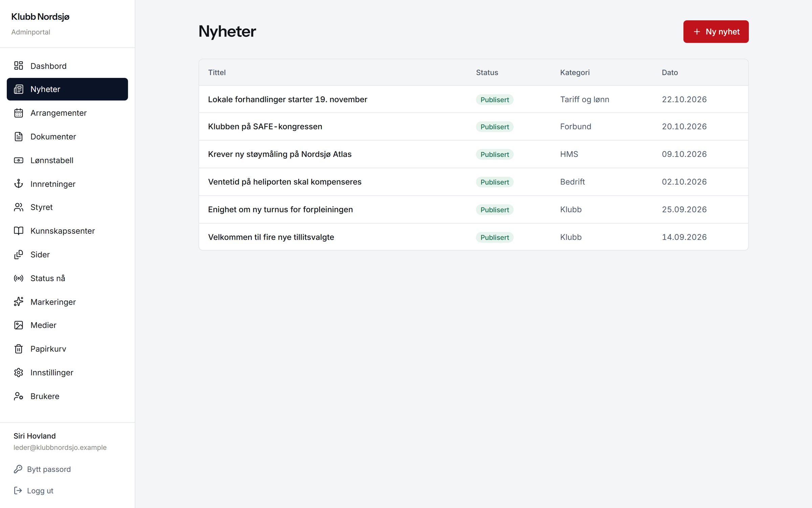Click the Publisert badge in the HMS row
Screen dimensions: 812x508
pyautogui.click(x=495, y=154)
